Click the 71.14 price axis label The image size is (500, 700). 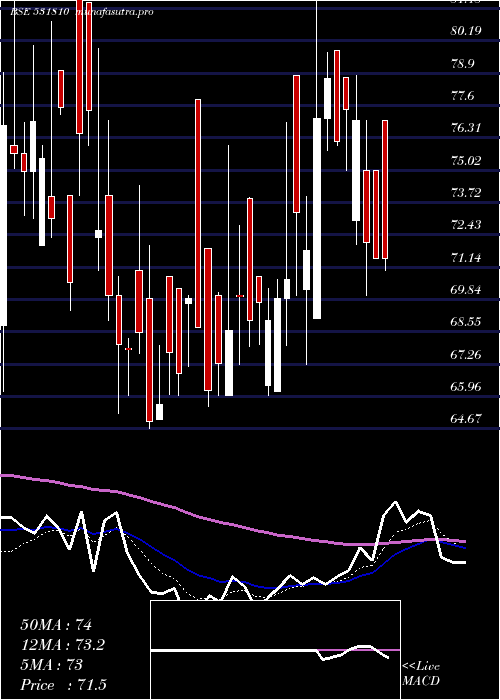466,257
